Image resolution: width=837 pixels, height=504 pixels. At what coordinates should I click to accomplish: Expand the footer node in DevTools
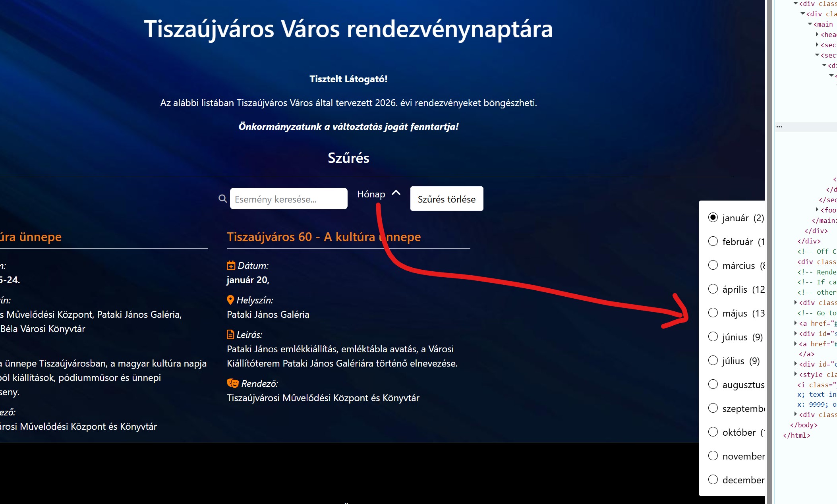point(817,210)
